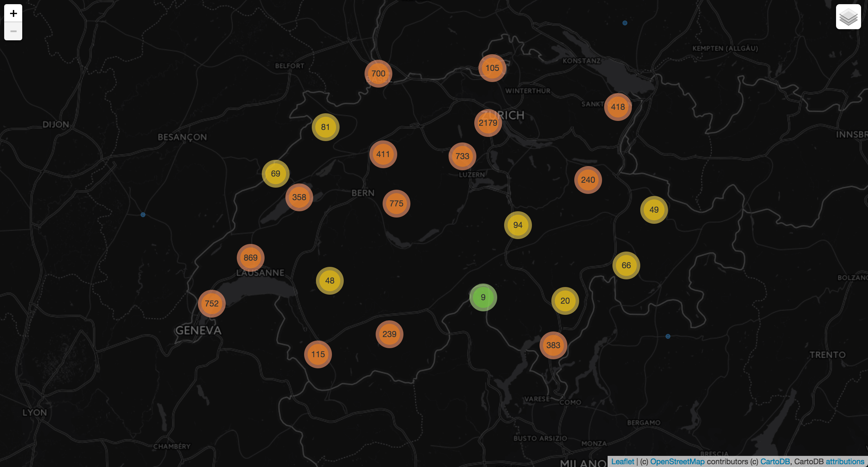The height and width of the screenshot is (467, 868).
Task: Expand the 869 cluster at Lausanne
Action: point(250,257)
